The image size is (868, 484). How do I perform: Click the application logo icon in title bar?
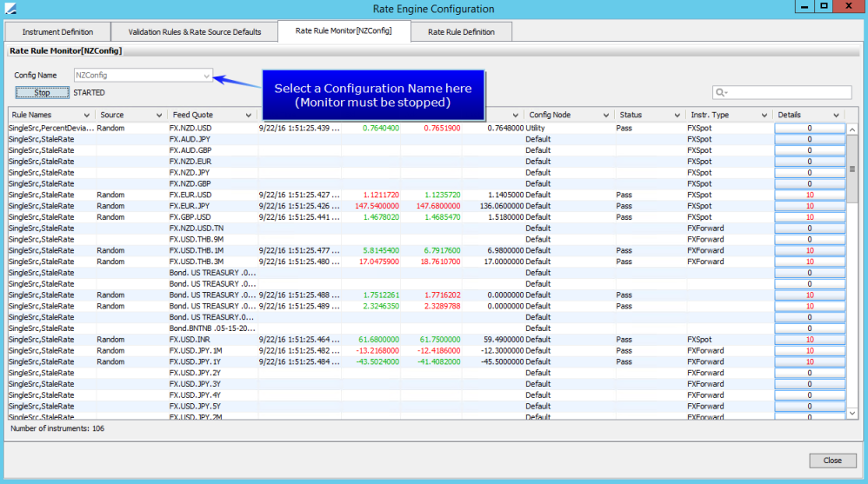point(10,9)
